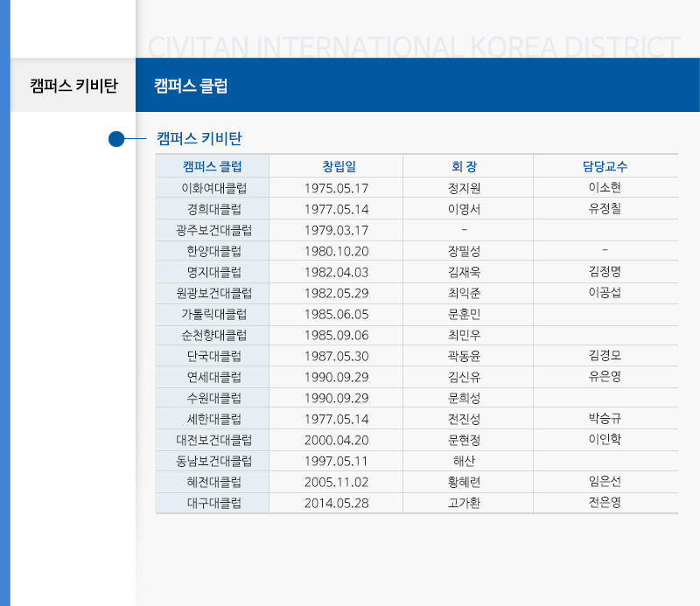Select the 단국대클럽 cell
This screenshot has height=606, width=700.
(213, 356)
